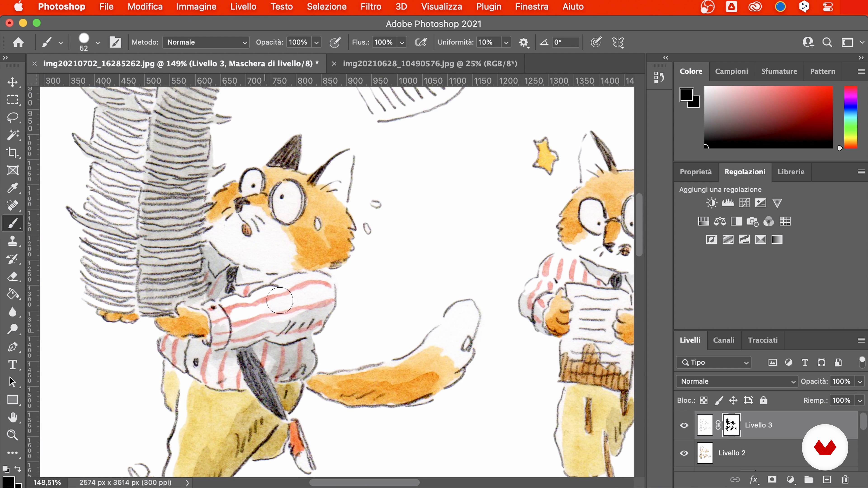Delete layer with the trash icon
The image size is (868, 488).
845,480
